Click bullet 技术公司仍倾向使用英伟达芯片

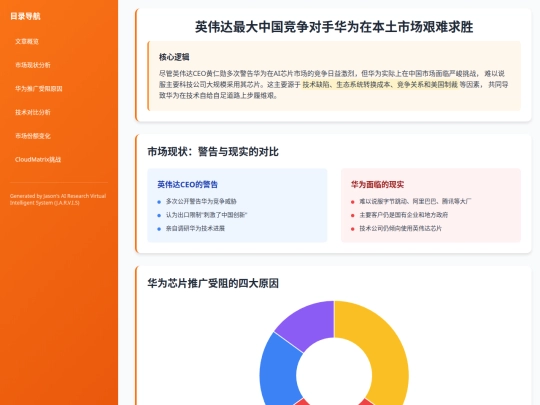tap(401, 228)
